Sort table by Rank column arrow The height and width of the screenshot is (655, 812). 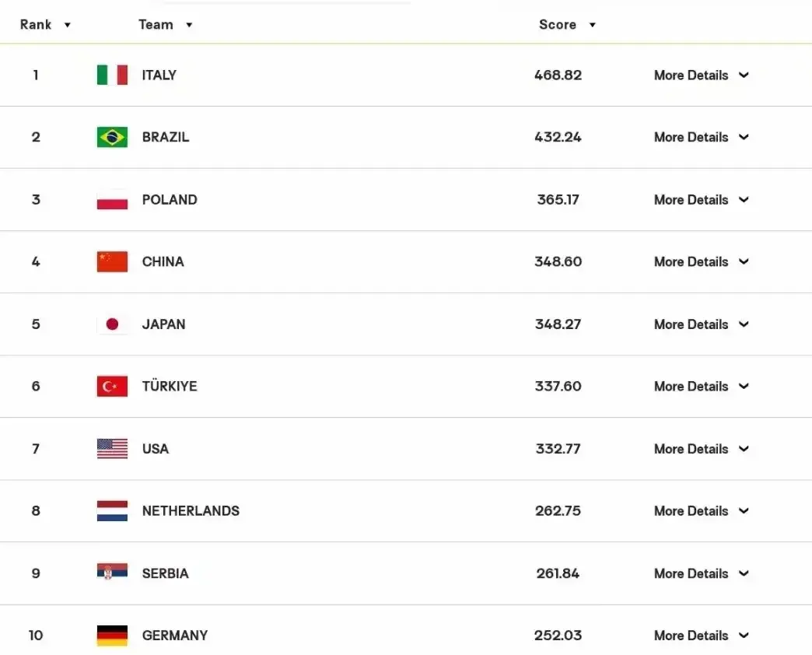[68, 25]
